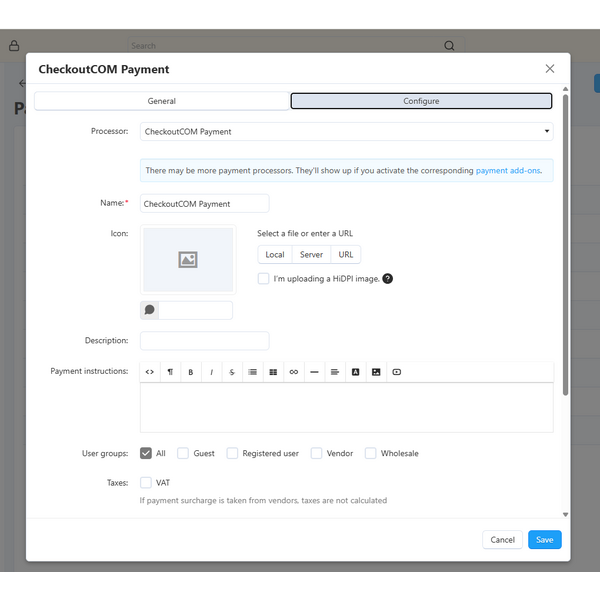Switch to the General tab
Screen dimensions: 600x600
[x=162, y=101]
